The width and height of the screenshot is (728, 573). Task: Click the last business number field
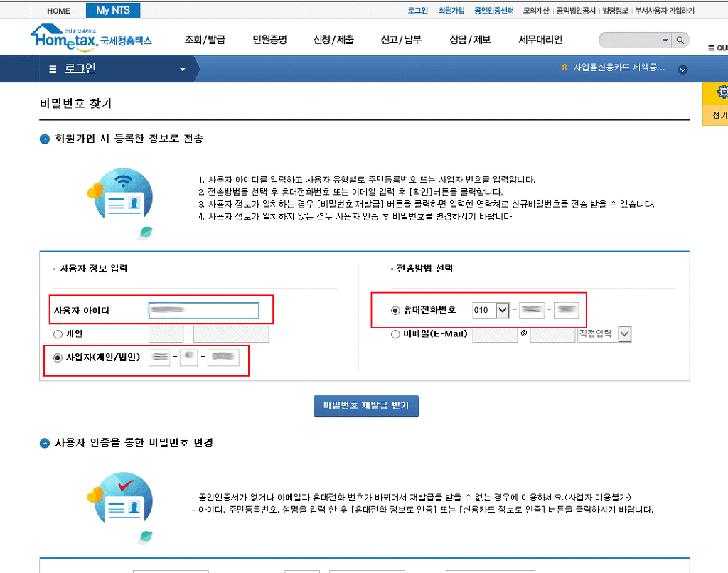(x=223, y=358)
